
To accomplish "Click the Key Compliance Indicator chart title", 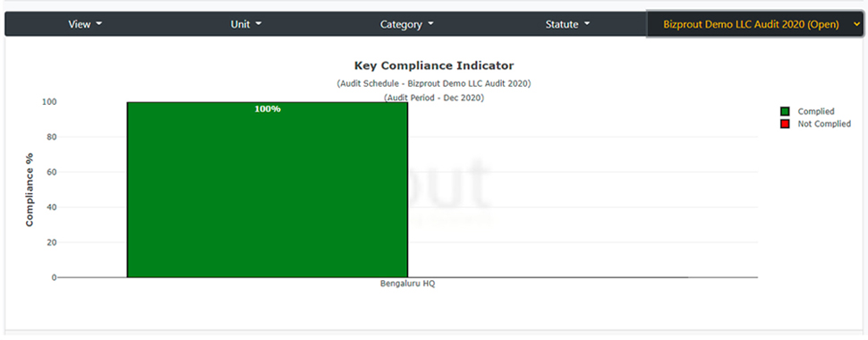I will 434,66.
